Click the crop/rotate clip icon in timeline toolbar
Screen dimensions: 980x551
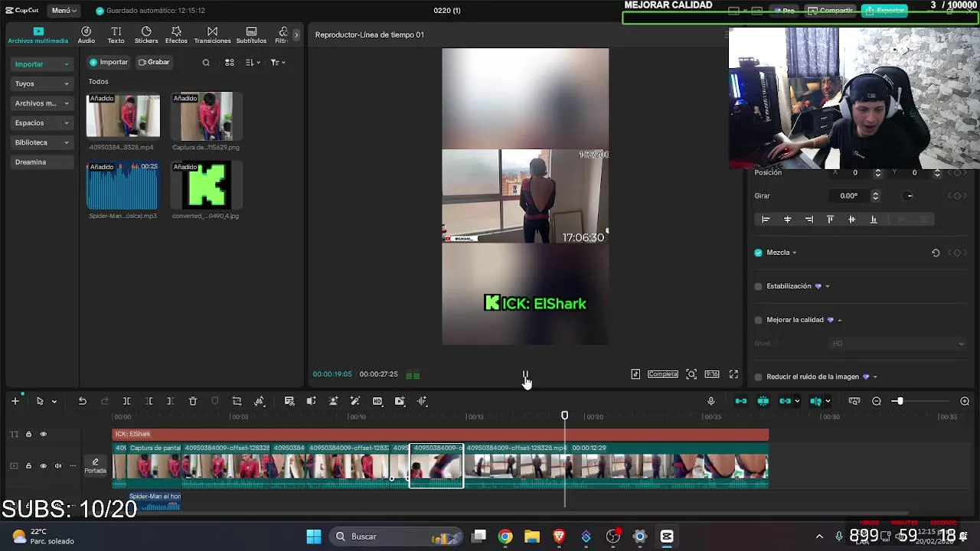[237, 401]
